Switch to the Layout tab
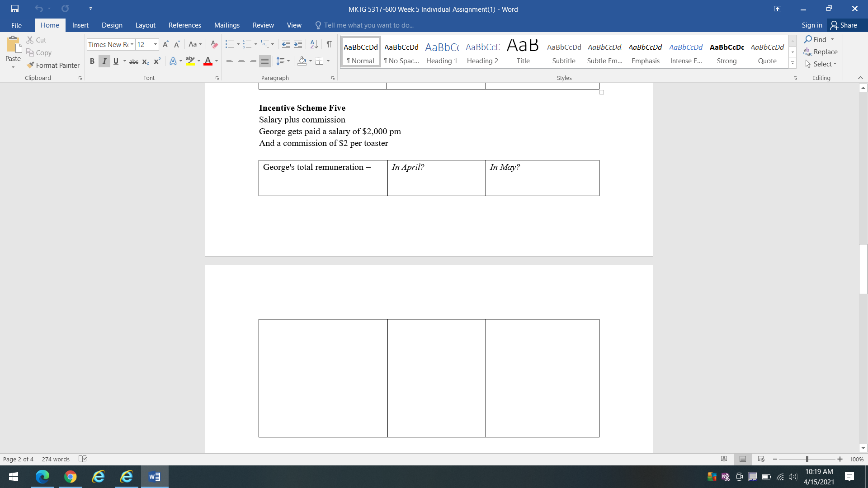This screenshot has width=868, height=488. point(146,25)
